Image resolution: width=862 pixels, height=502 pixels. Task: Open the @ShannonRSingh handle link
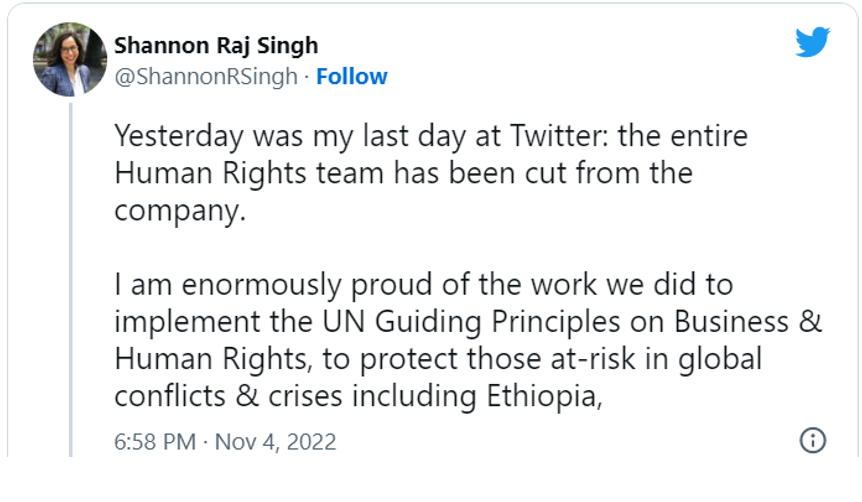click(206, 77)
